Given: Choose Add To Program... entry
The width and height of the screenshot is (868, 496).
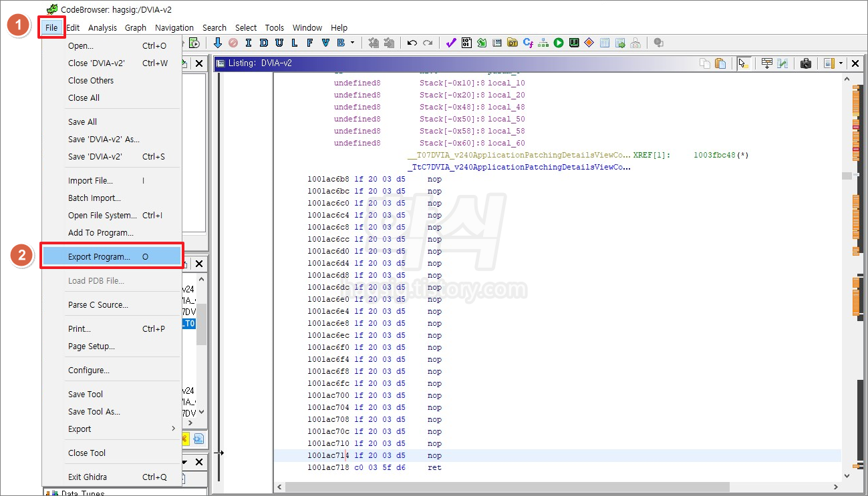Looking at the screenshot, I should (112, 233).
